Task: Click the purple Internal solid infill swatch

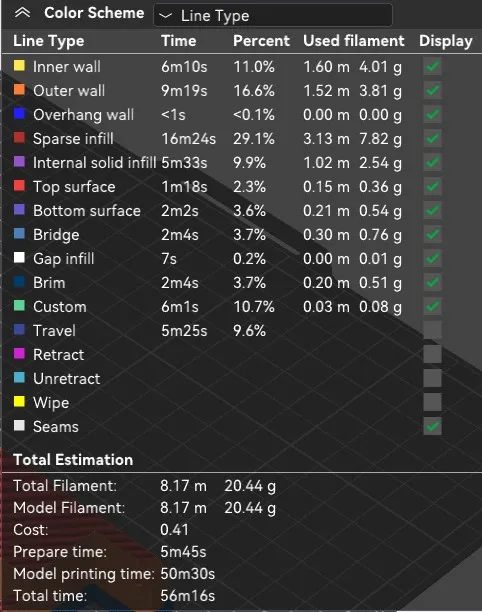Action: click(x=19, y=162)
